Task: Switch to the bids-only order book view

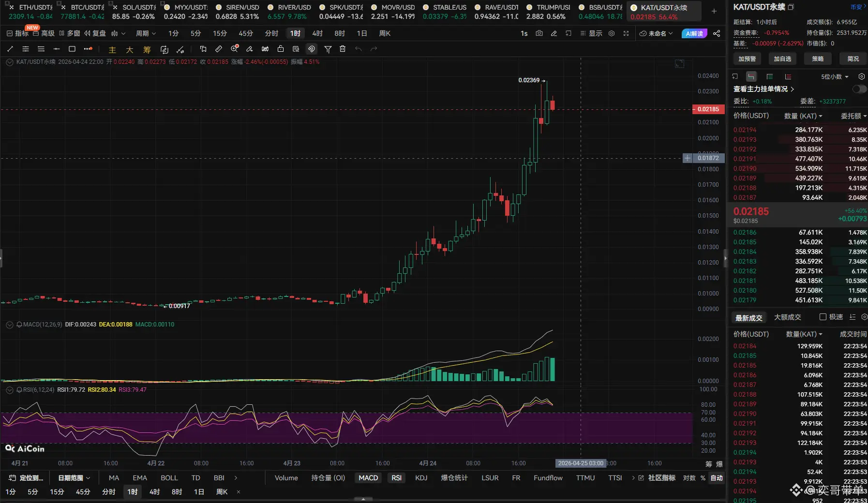Action: 770,76
